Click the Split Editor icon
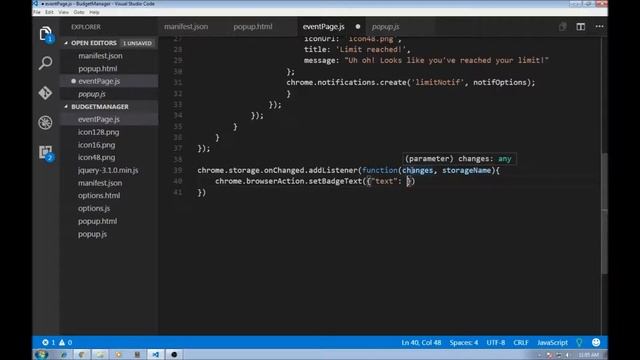 pos(580,27)
